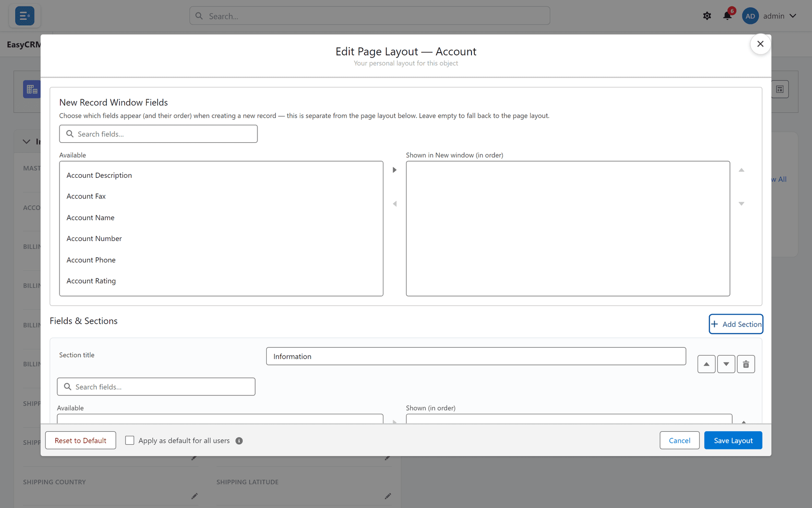Viewport: 812px width, 508px height.
Task: Click inside the empty Shown in New window list
Action: pyautogui.click(x=568, y=229)
